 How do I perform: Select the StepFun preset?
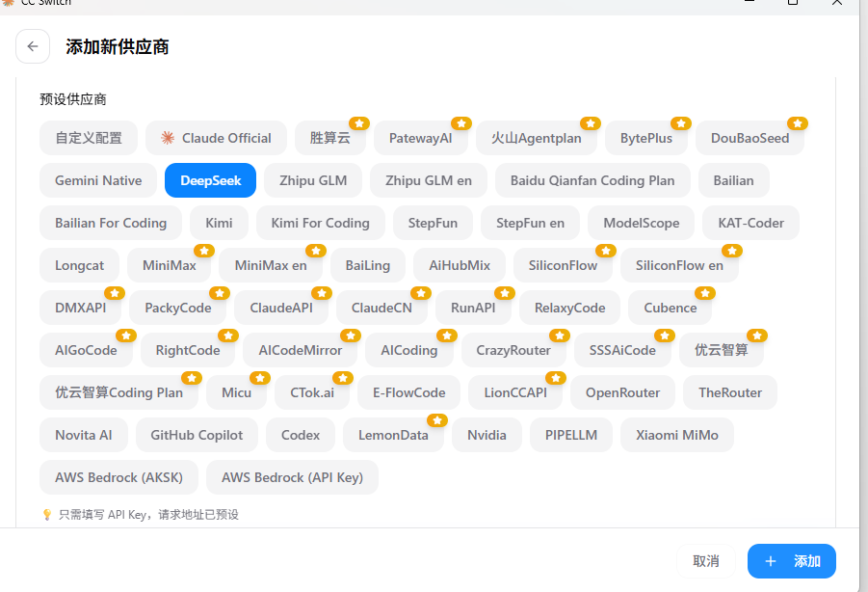(x=433, y=223)
